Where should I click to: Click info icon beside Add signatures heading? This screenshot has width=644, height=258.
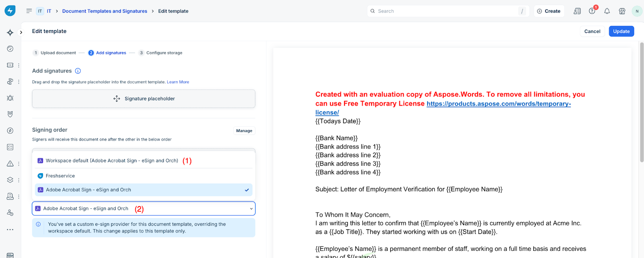78,71
